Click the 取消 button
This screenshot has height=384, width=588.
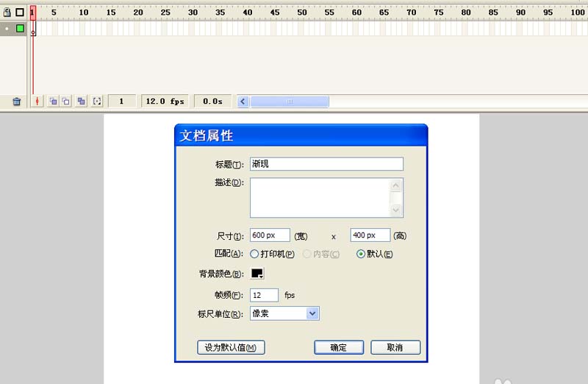(395, 348)
